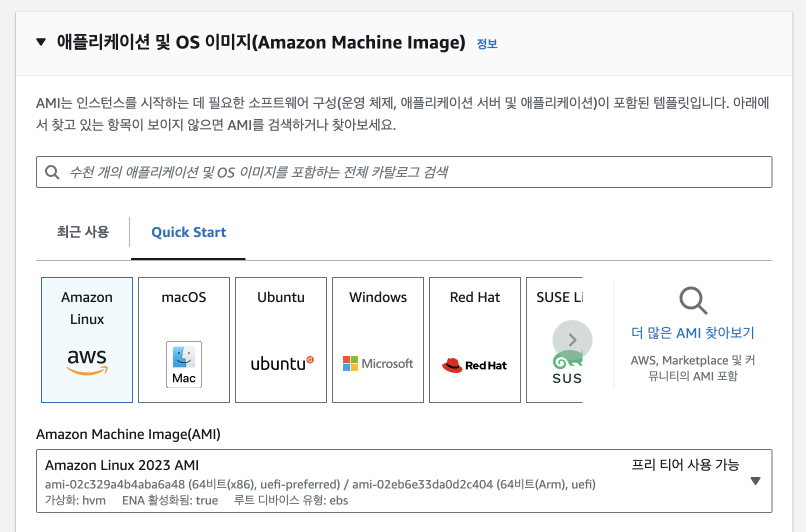The width and height of the screenshot is (806, 532).
Task: Choose the Windows tile label
Action: coord(378,297)
